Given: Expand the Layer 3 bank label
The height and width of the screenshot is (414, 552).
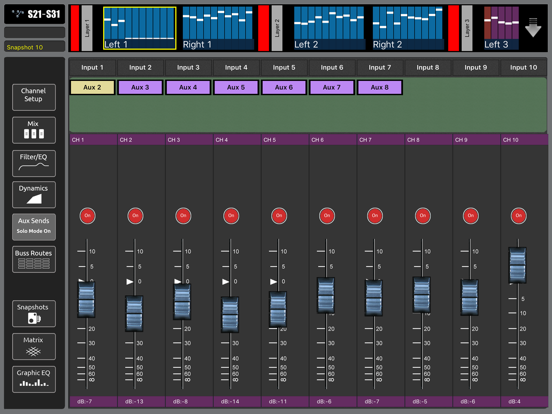Looking at the screenshot, I should (467, 28).
